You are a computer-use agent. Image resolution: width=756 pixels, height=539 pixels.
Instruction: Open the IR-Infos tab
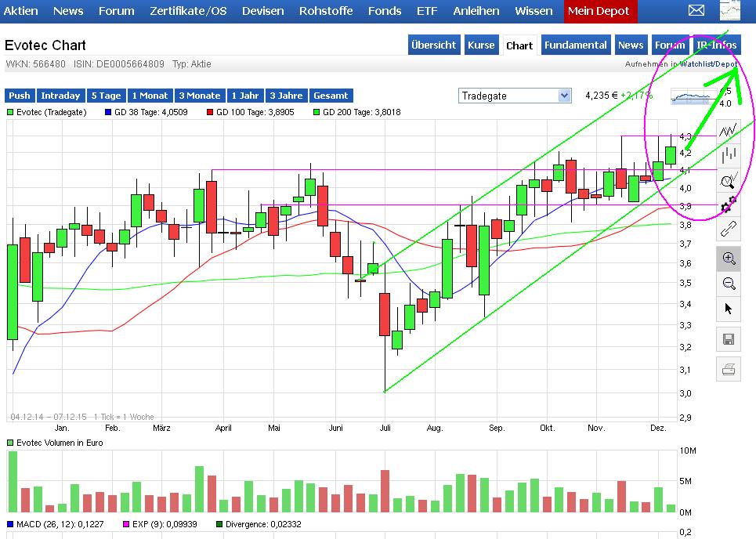pos(717,45)
